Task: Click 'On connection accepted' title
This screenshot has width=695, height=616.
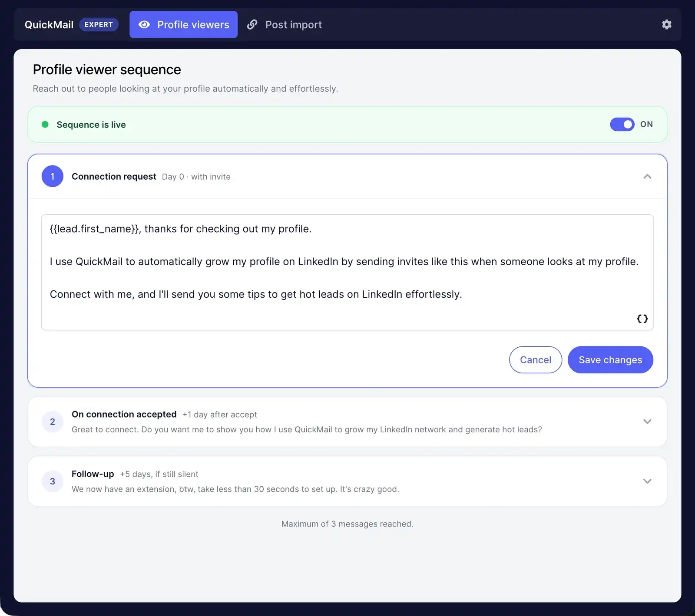Action: (x=124, y=414)
